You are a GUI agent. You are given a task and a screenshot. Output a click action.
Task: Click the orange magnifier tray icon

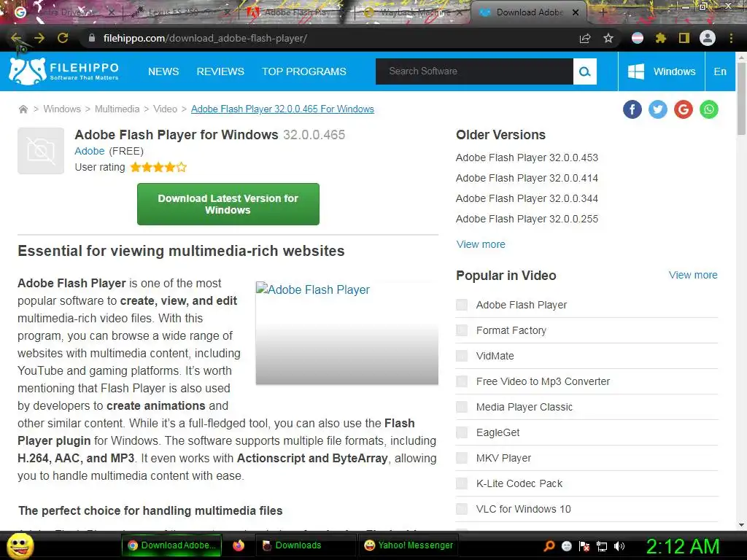click(x=549, y=545)
